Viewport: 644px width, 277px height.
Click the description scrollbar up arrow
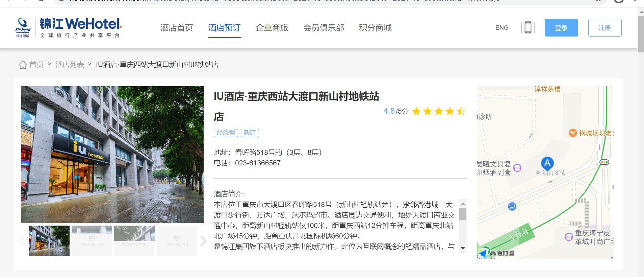point(463,203)
